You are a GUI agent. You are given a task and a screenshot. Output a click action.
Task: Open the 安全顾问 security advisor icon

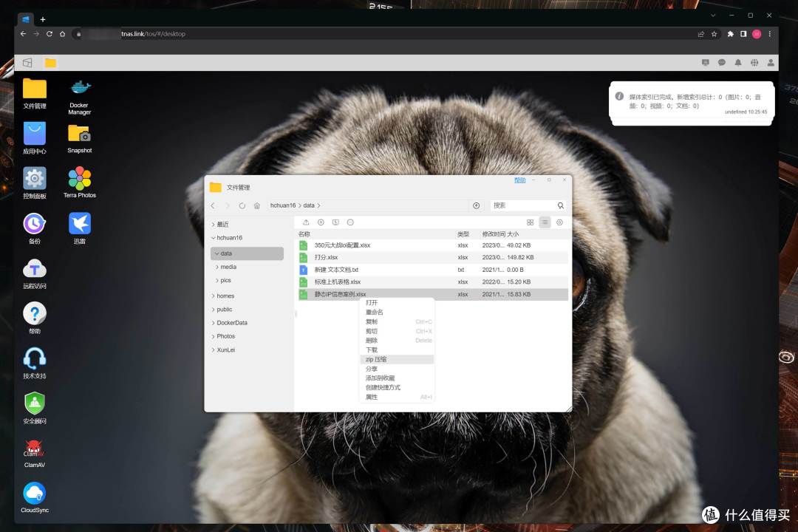pyautogui.click(x=35, y=408)
